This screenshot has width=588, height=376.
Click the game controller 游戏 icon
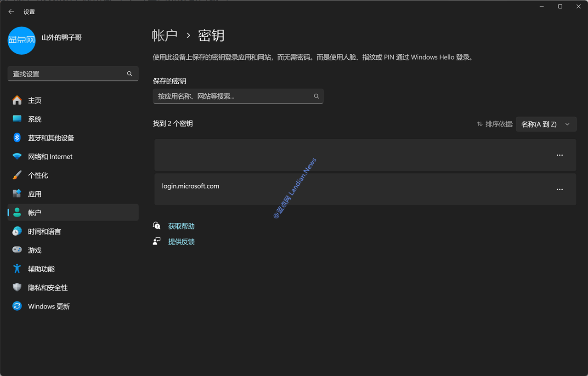pyautogui.click(x=17, y=250)
